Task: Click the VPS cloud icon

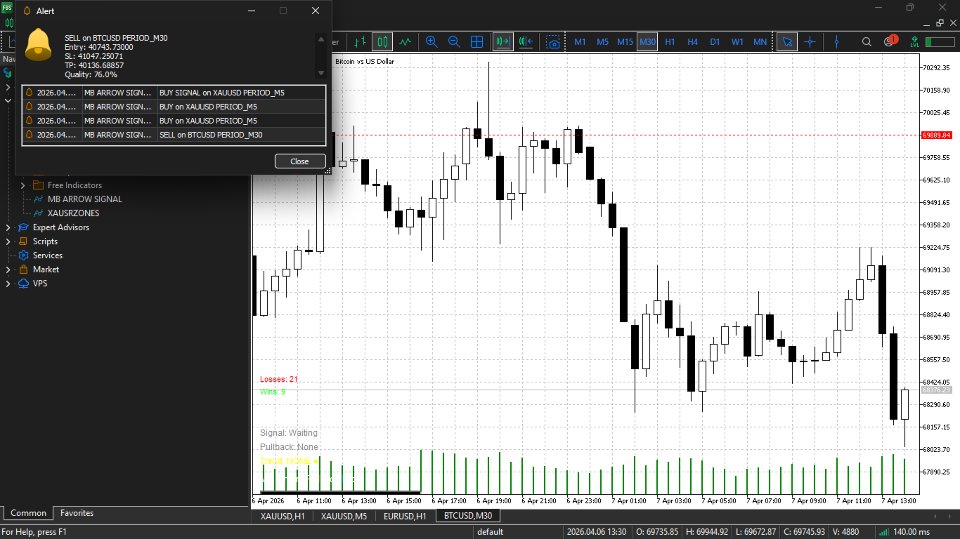Action: coord(23,284)
